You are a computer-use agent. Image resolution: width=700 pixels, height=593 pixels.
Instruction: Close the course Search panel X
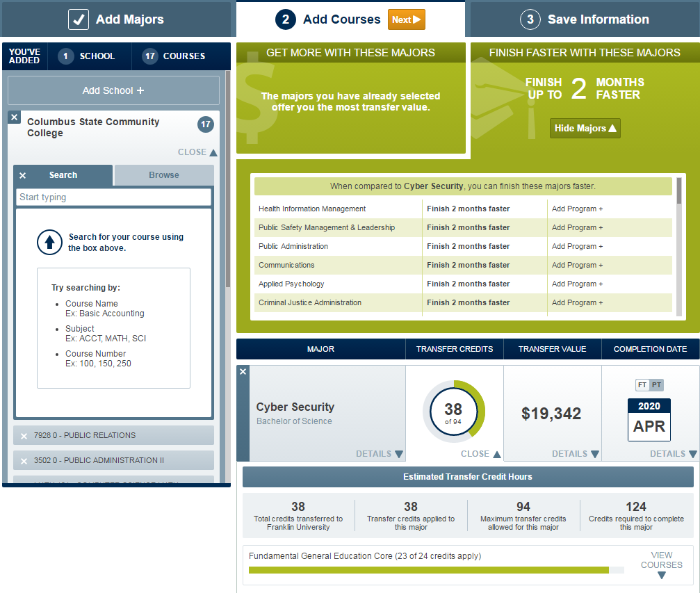click(x=23, y=175)
